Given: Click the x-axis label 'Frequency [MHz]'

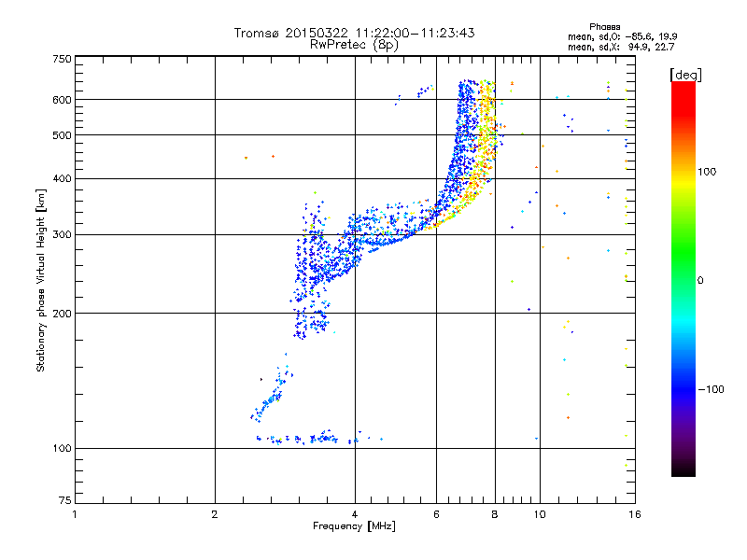Looking at the screenshot, I should 354,526.
